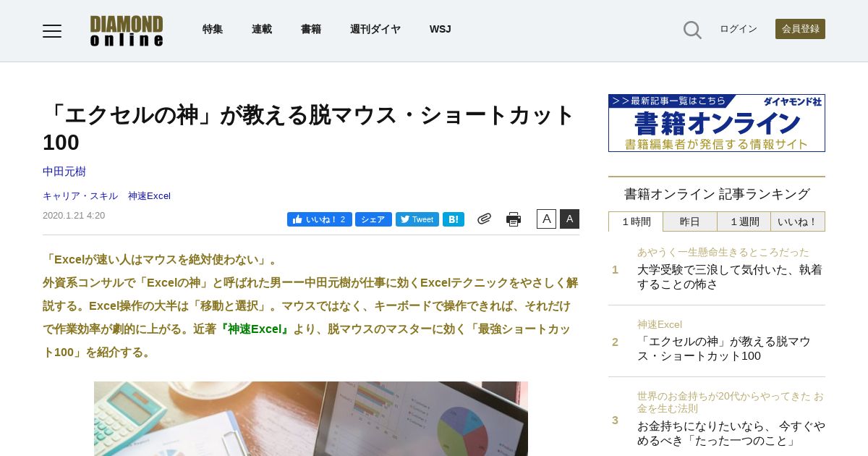This screenshot has width=868, height=456.
Task: Open series link あやうく一生懸命生きるところだった
Action: [x=723, y=252]
